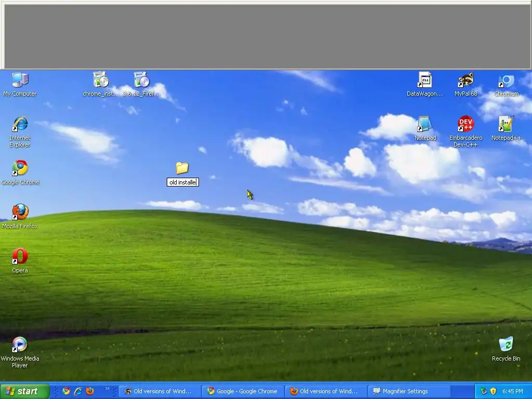
Task: Launch Internet Explorer from Quick Launch bar
Action: (78, 391)
